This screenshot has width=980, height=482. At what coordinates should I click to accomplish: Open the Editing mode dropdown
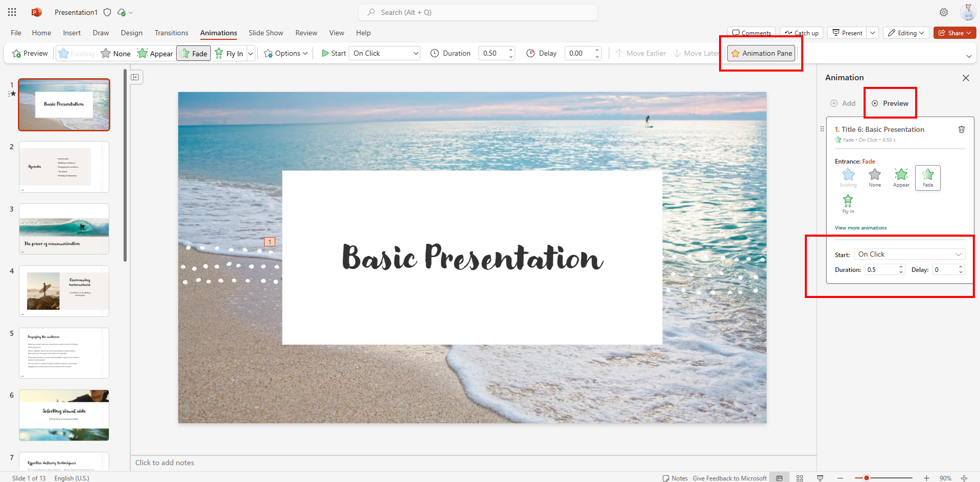click(x=906, y=33)
